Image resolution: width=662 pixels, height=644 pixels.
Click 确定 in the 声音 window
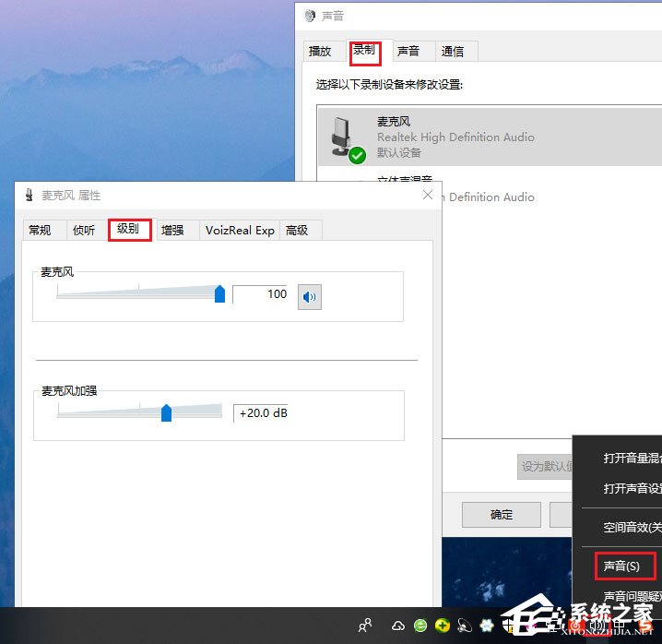pos(502,514)
